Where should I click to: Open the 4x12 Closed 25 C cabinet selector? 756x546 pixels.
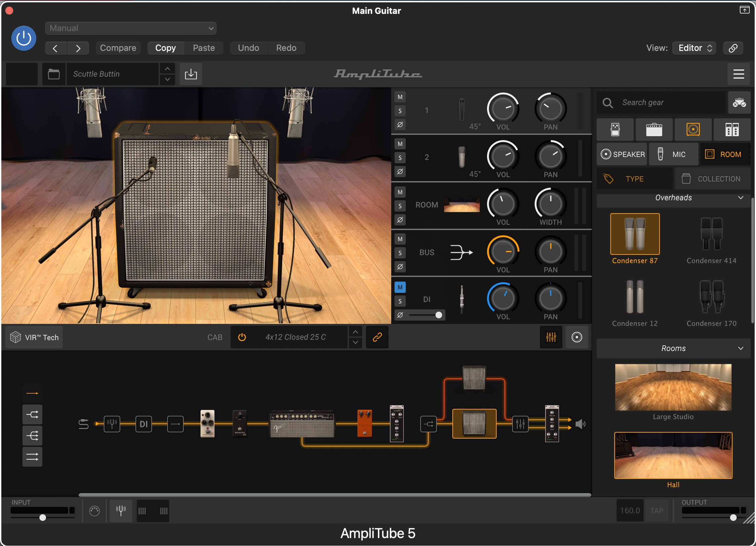[295, 337]
